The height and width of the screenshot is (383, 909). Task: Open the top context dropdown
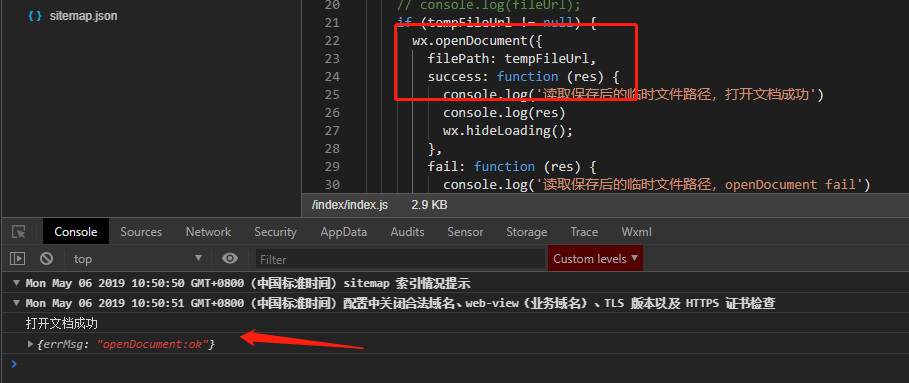click(138, 258)
